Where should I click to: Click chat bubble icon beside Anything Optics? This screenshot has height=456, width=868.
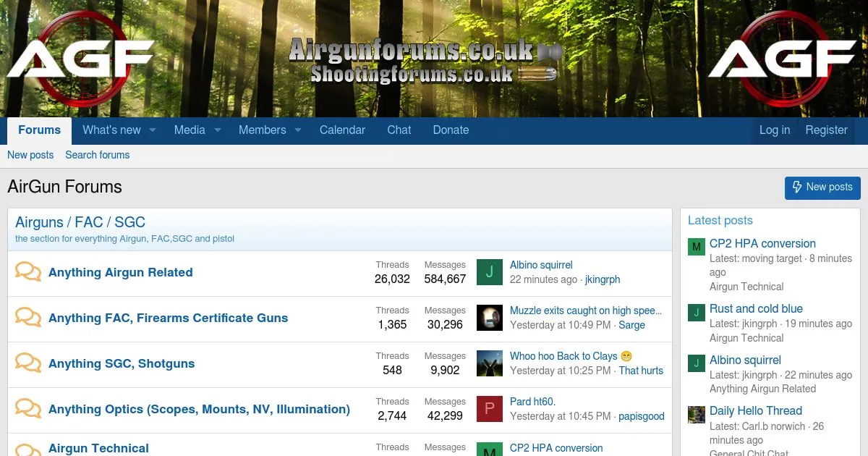point(28,409)
